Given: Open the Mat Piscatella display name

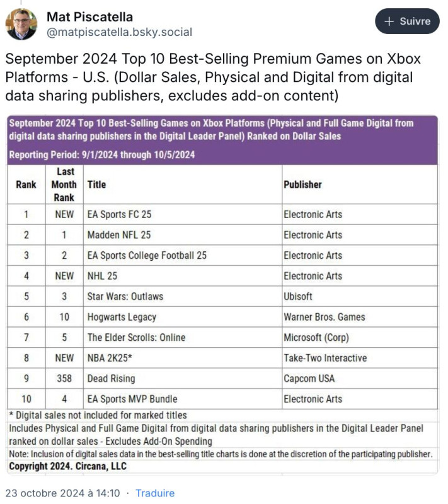Looking at the screenshot, I should coord(89,17).
